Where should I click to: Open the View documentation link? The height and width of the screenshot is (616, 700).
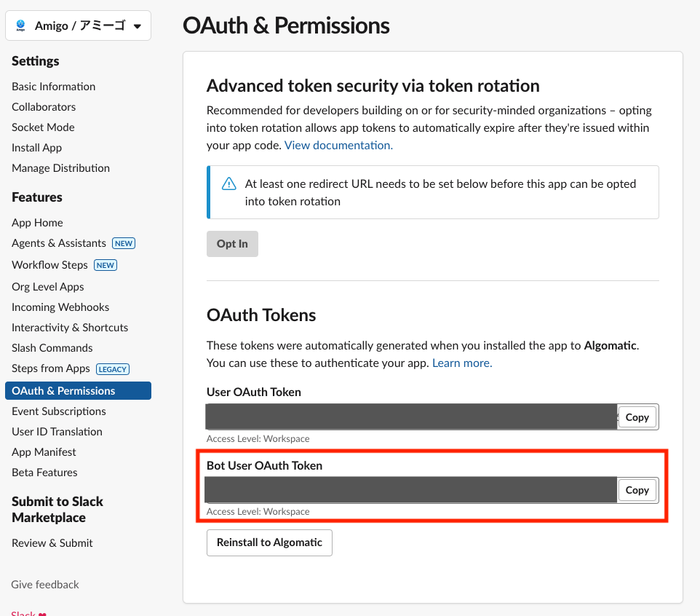coord(338,145)
